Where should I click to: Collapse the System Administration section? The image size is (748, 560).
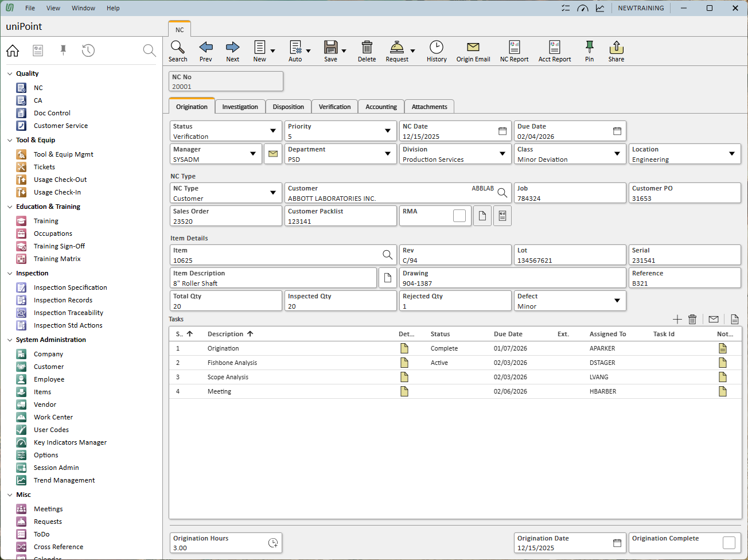(10, 340)
